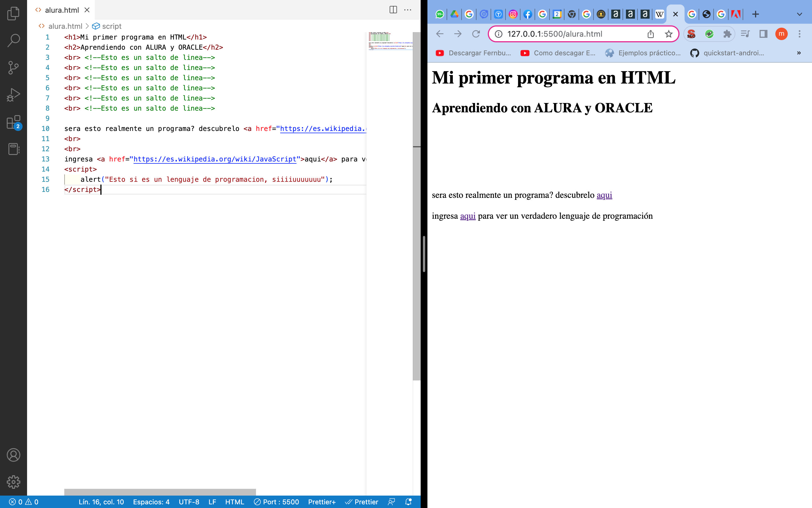
Task: Open the Explorer view in VS Code
Action: 14,14
